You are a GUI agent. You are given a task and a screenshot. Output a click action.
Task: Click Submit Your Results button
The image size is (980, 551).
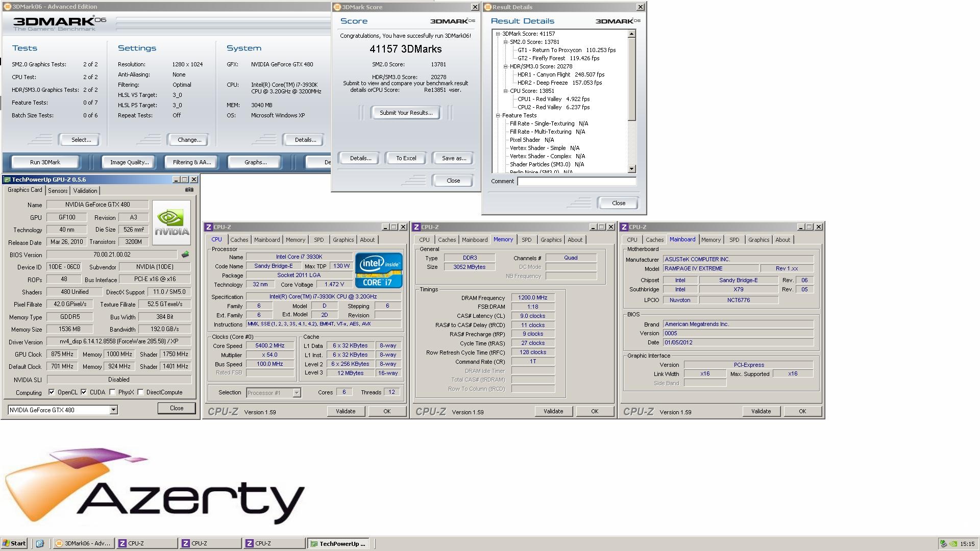click(406, 113)
